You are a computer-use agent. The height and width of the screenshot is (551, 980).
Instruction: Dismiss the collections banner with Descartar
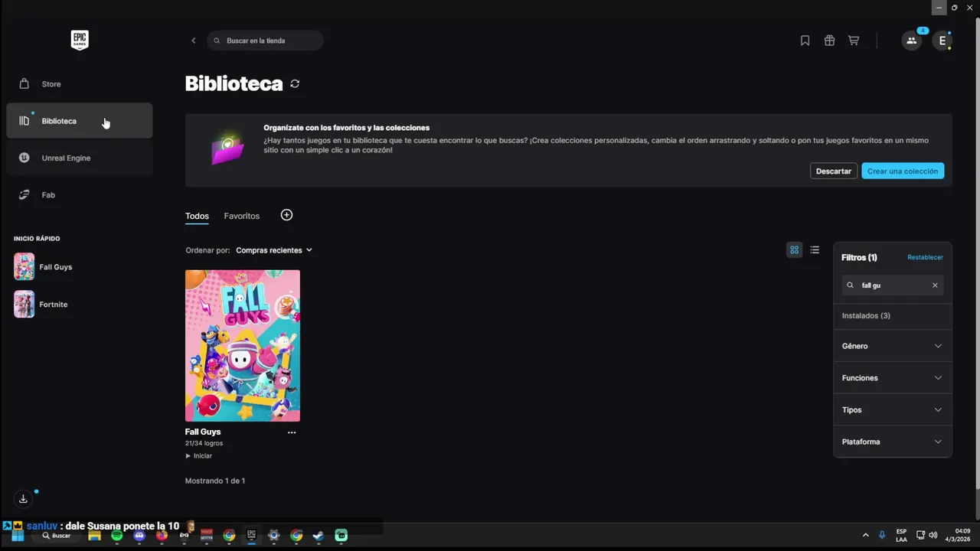pos(834,171)
